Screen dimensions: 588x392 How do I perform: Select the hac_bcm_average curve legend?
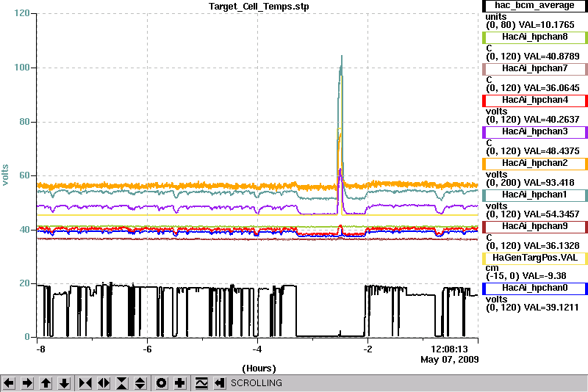(x=535, y=6)
